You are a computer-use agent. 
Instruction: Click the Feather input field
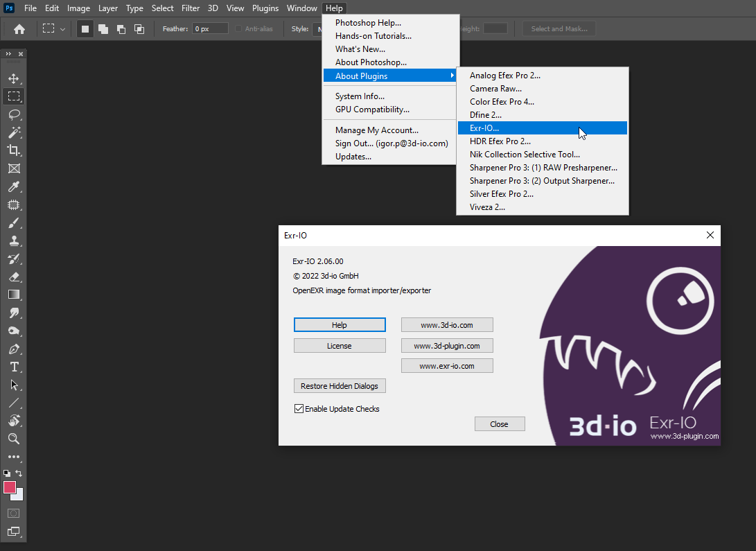[210, 29]
